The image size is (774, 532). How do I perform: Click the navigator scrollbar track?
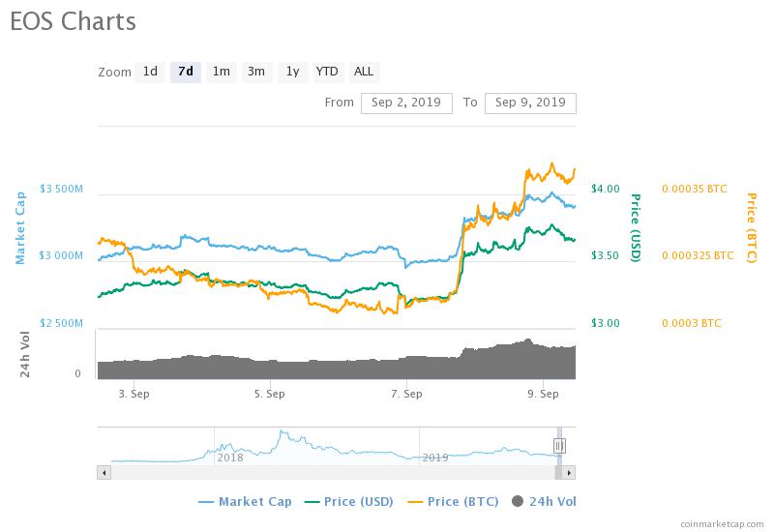coord(333,473)
